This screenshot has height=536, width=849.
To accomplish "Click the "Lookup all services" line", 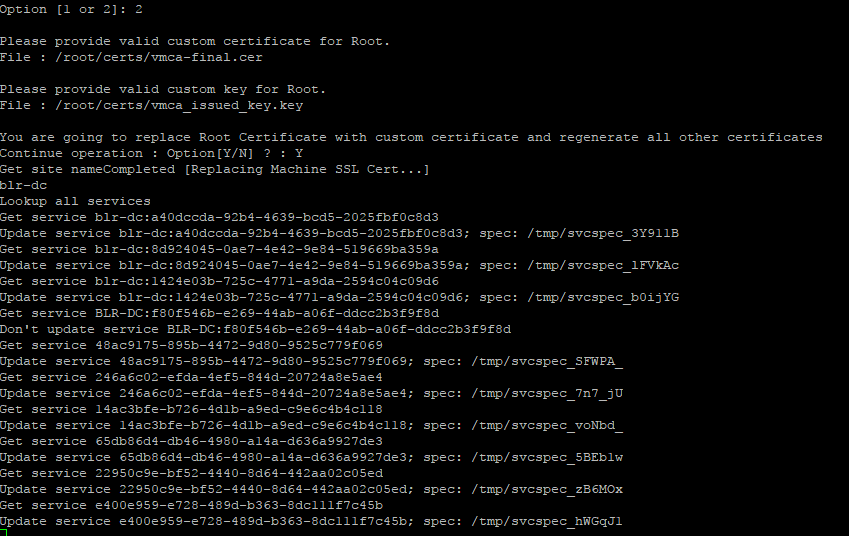I will click(75, 201).
